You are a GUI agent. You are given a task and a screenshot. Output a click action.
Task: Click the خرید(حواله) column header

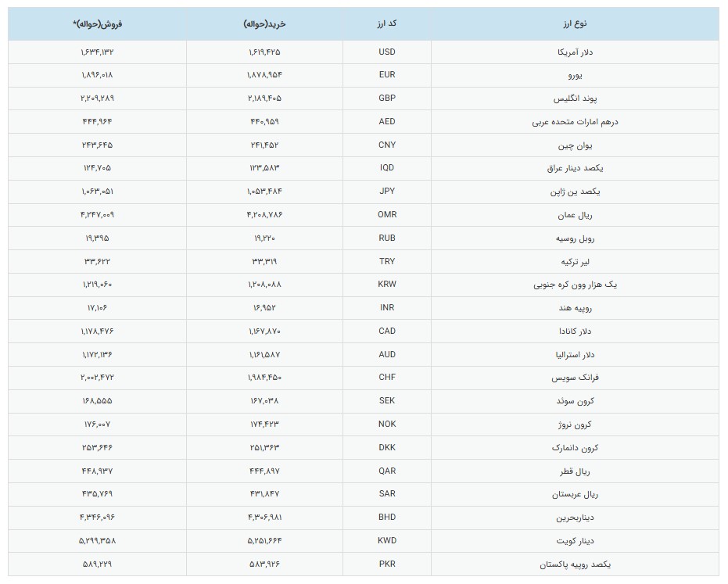pos(264,24)
